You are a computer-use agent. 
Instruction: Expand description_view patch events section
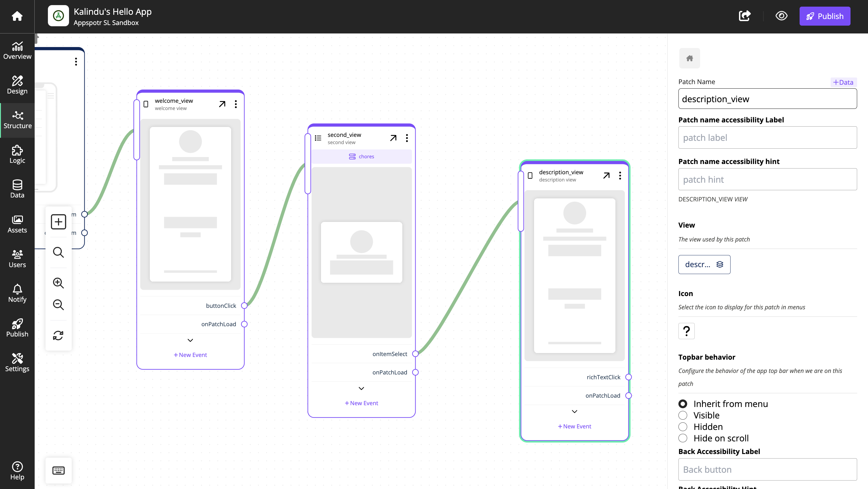tap(574, 412)
